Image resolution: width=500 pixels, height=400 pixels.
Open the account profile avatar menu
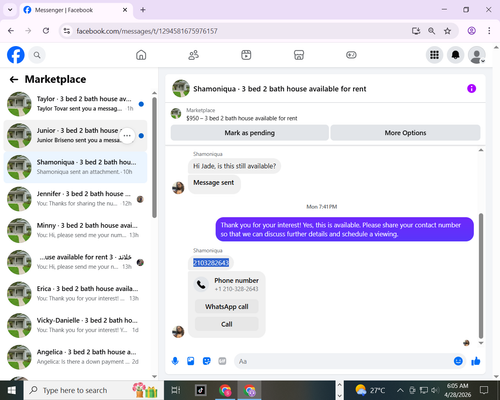click(477, 55)
